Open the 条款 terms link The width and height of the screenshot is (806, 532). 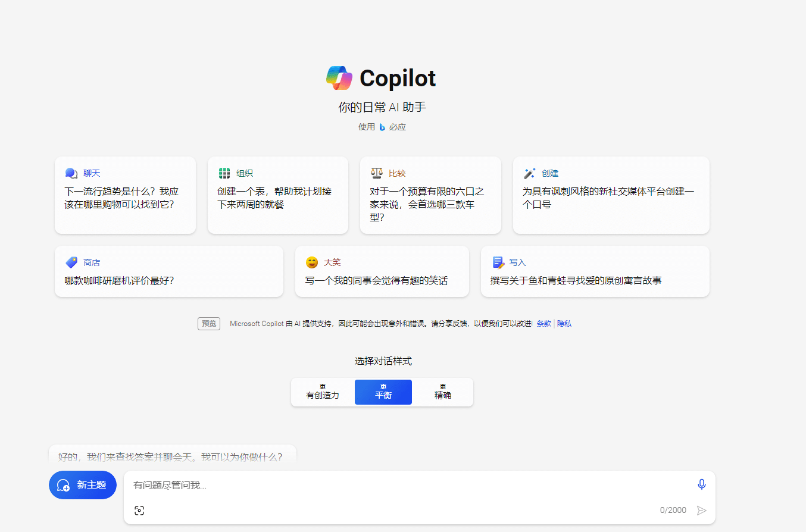tap(544, 324)
